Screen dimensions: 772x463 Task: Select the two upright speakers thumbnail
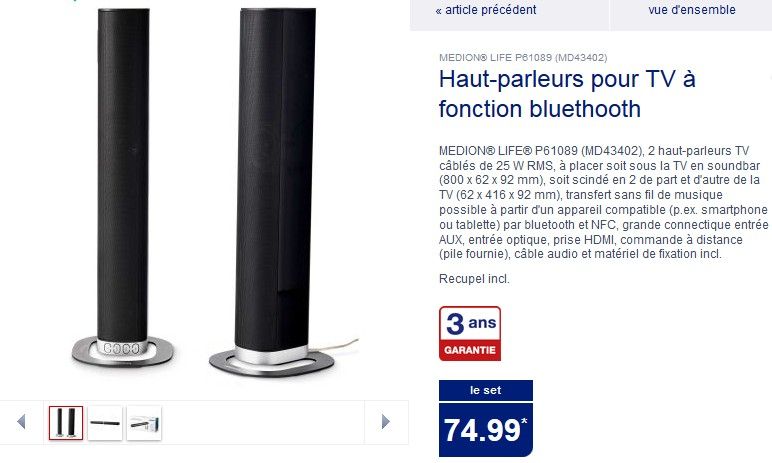pyautogui.click(x=66, y=423)
